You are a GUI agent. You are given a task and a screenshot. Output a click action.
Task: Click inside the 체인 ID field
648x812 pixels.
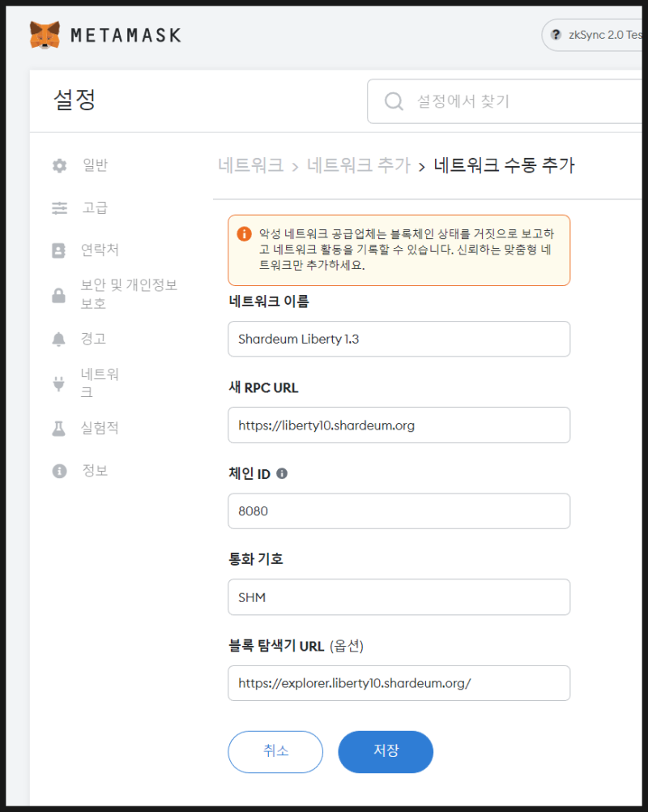click(399, 511)
